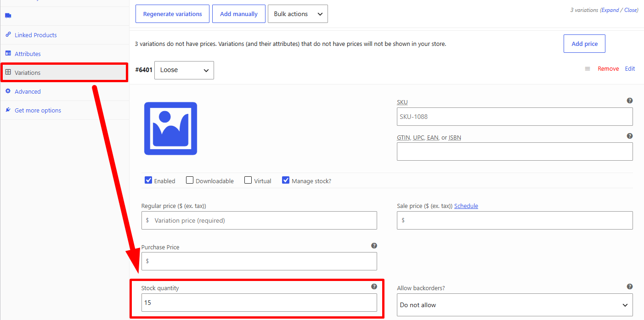644x320 pixels.
Task: Click the help icon next to SKU
Action: coord(630,101)
